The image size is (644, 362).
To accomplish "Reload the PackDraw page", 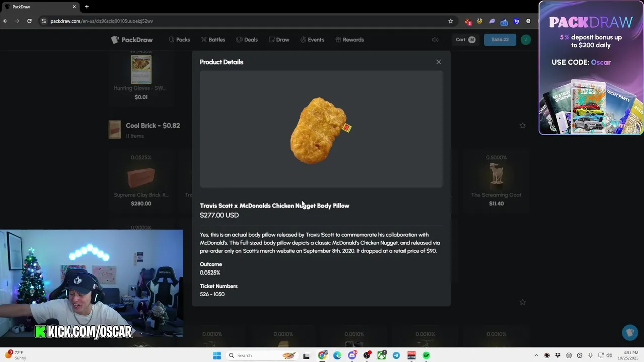I will pyautogui.click(x=29, y=21).
